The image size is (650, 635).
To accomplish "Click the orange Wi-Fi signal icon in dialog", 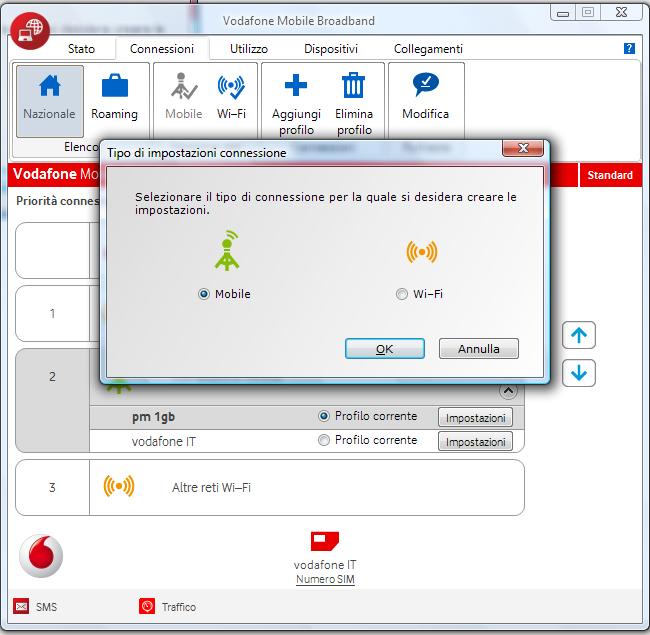I will 422,252.
